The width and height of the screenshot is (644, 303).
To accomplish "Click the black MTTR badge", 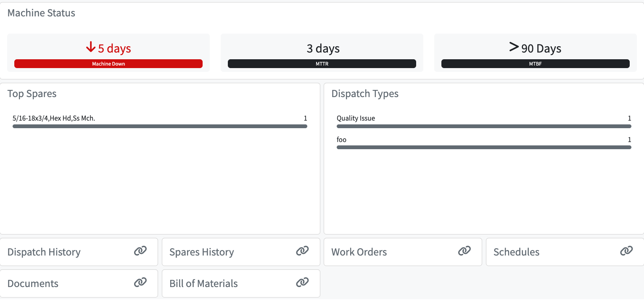I will tap(322, 64).
